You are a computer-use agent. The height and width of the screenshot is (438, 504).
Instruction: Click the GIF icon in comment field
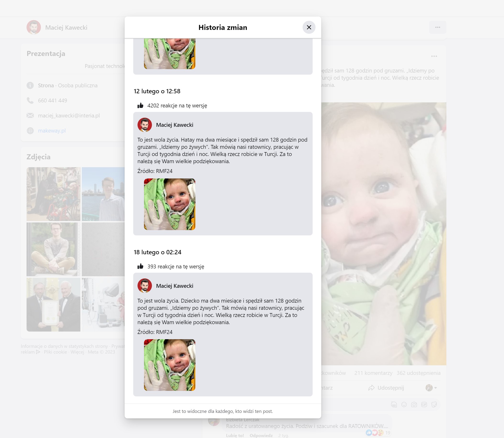pyautogui.click(x=424, y=405)
